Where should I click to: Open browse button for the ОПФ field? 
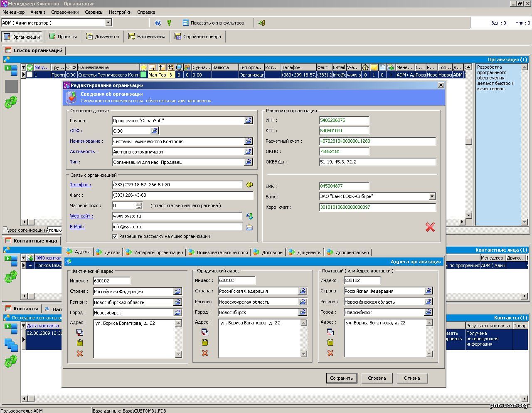pos(154,131)
